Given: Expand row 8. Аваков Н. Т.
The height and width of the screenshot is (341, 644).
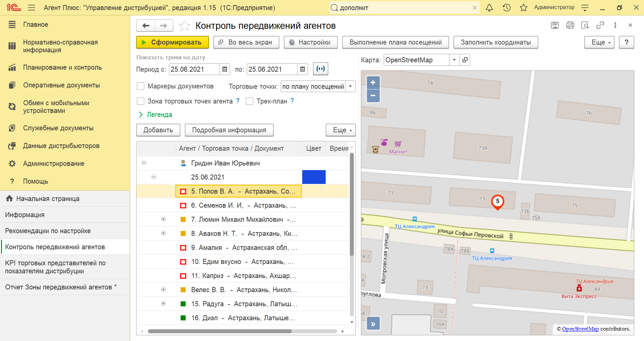Looking at the screenshot, I should click(163, 233).
